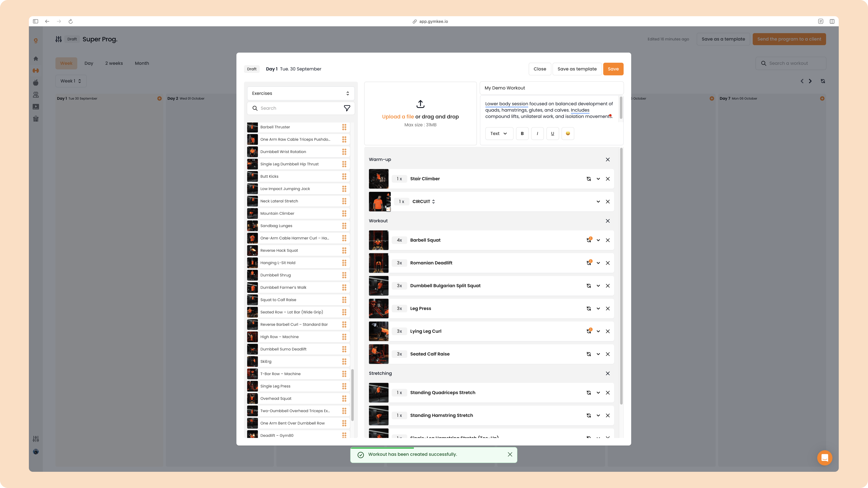Switch to the 2 weeks view tab
This screenshot has width=868, height=488.
(114, 63)
